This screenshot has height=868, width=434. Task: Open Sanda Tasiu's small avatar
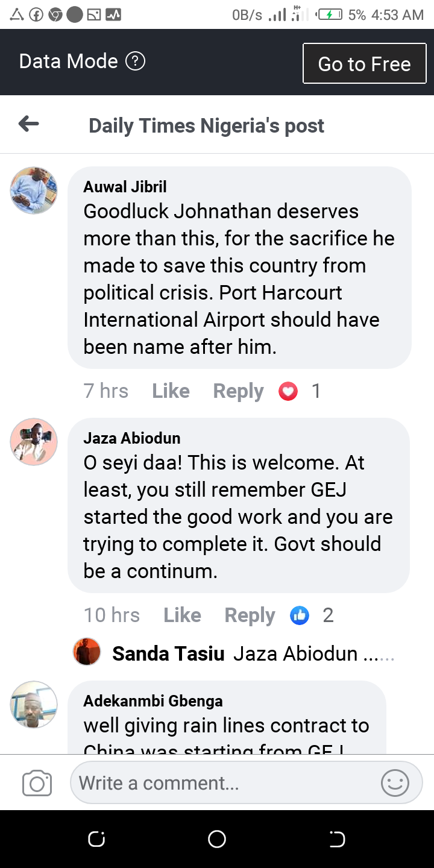pyautogui.click(x=87, y=652)
